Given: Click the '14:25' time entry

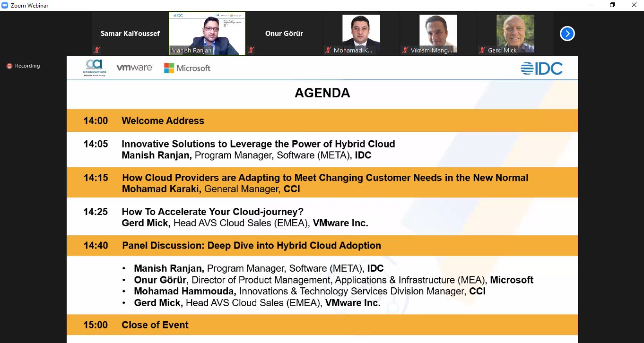Looking at the screenshot, I should click(96, 212).
